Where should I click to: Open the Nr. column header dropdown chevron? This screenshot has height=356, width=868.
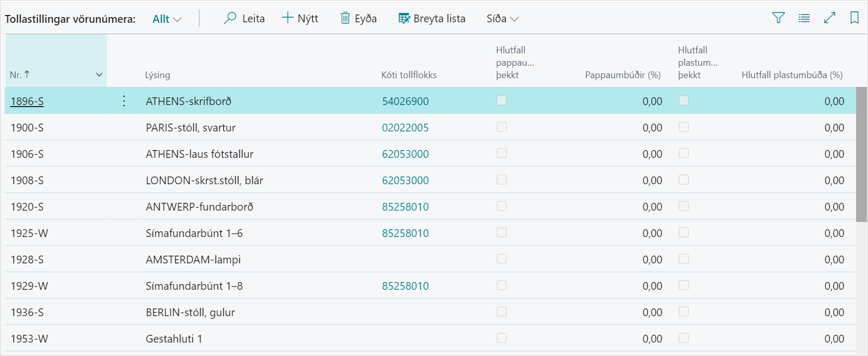click(99, 75)
